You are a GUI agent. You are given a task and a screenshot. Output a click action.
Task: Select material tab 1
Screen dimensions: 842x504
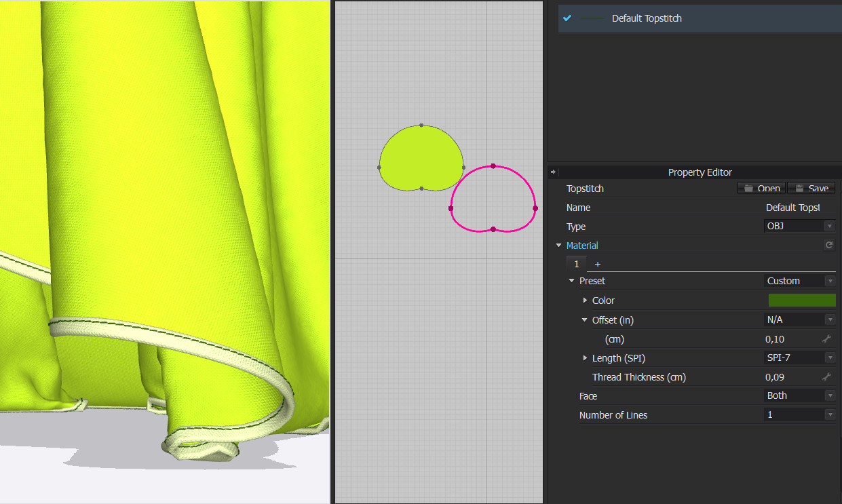pyautogui.click(x=577, y=264)
